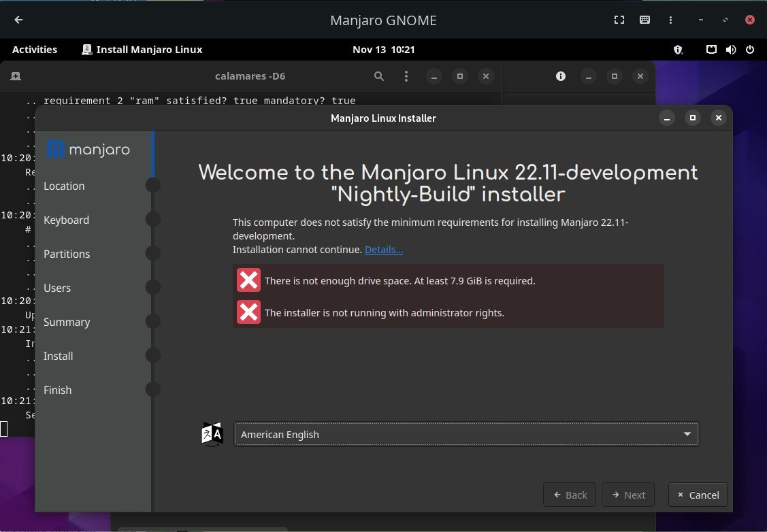Open Install Manjaro Linux app menu
The image size is (767, 532).
[142, 50]
